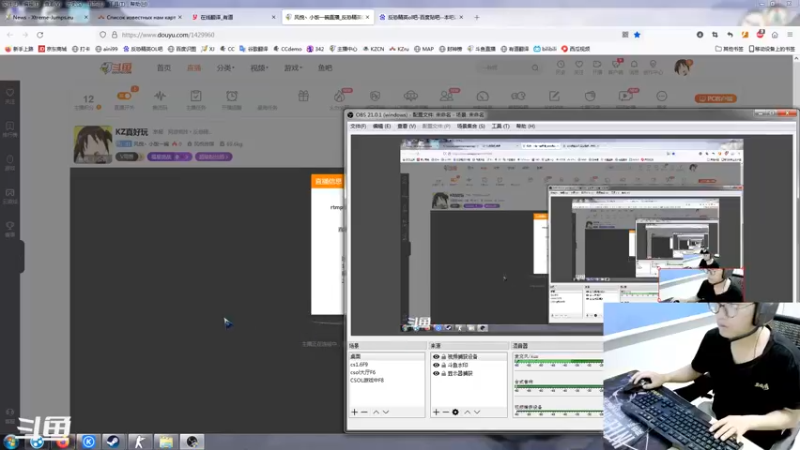Open Steam from the taskbar
Viewport: 800px width, 450px height.
click(x=113, y=441)
